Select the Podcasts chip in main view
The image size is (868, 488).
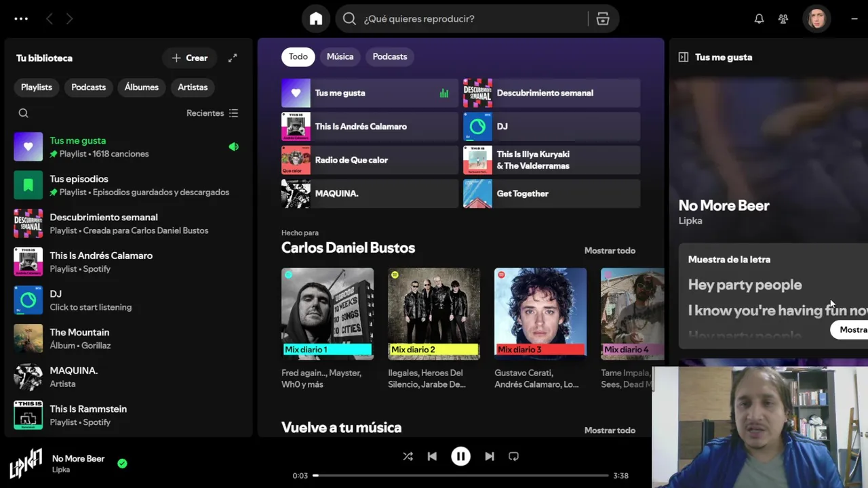pos(390,57)
